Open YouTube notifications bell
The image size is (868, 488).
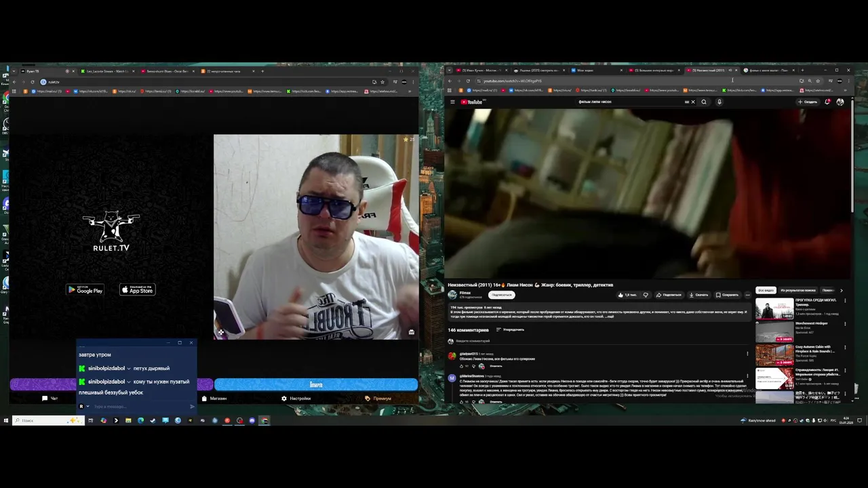coord(827,102)
